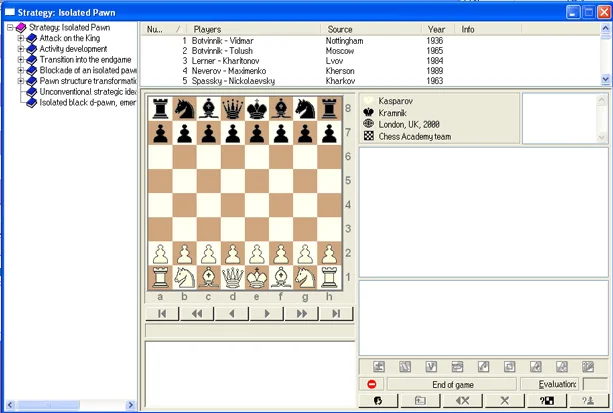Expand the Attack on the King node

(x=20, y=38)
